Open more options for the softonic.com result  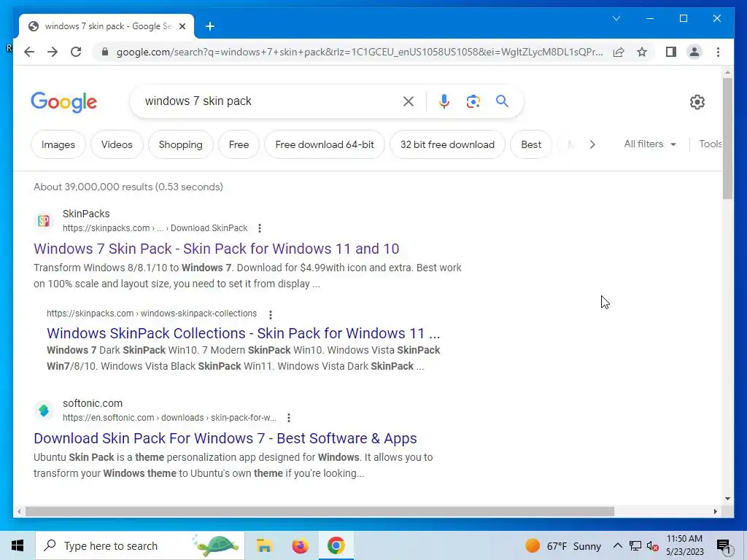(289, 418)
